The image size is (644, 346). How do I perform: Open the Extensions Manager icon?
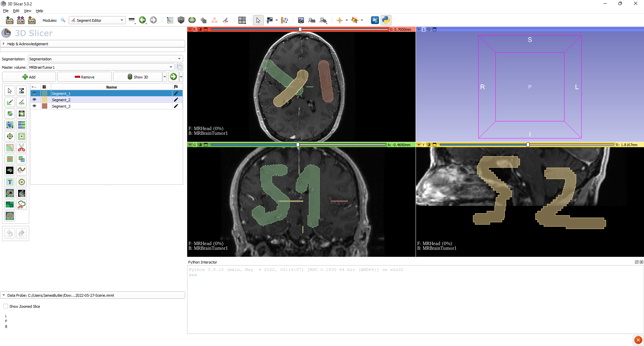coord(375,20)
